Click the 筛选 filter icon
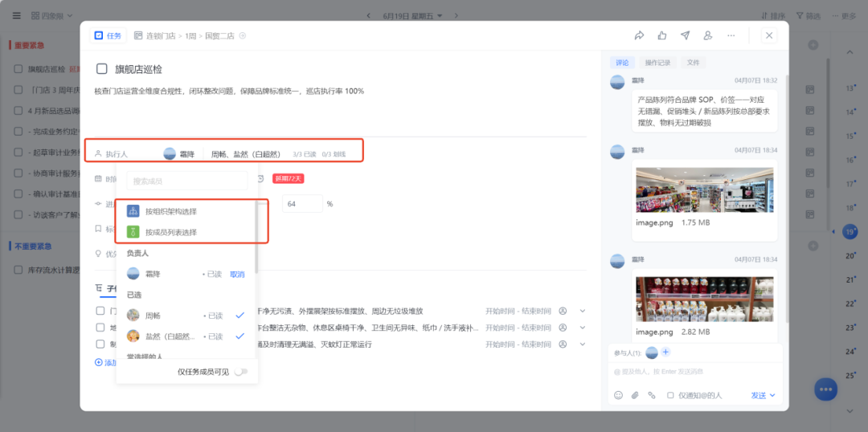 pos(800,15)
